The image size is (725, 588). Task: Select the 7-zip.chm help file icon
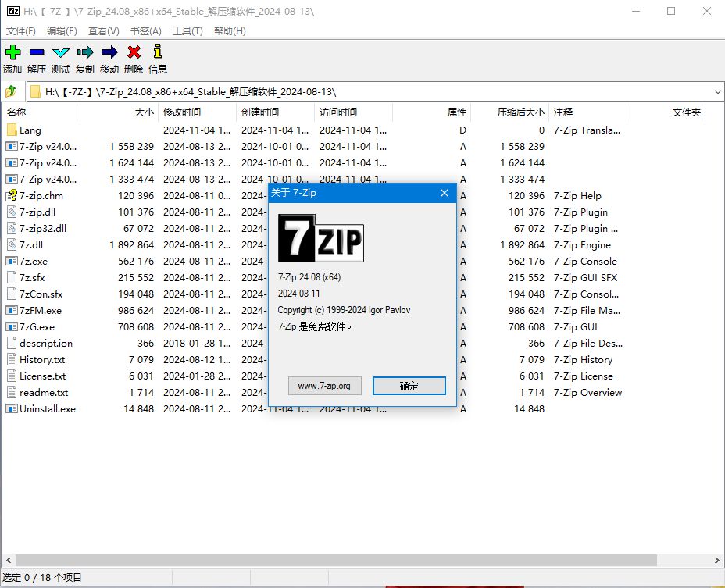tap(12, 196)
